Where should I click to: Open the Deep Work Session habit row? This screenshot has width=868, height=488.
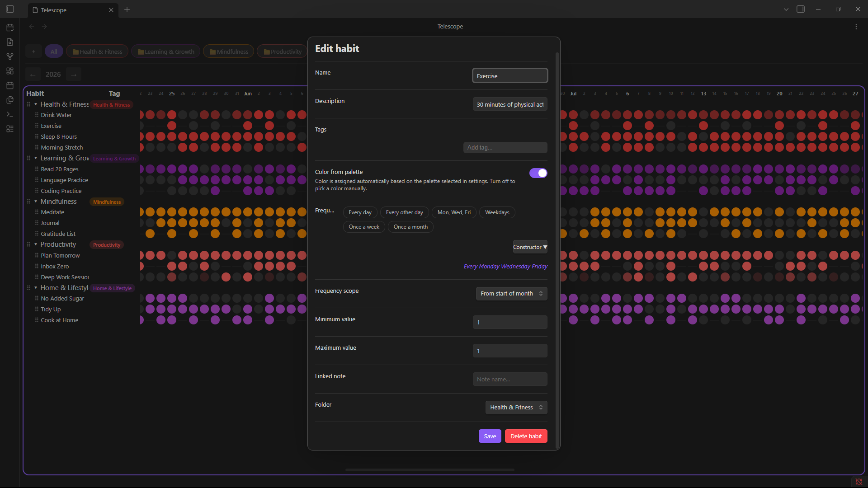(x=65, y=277)
